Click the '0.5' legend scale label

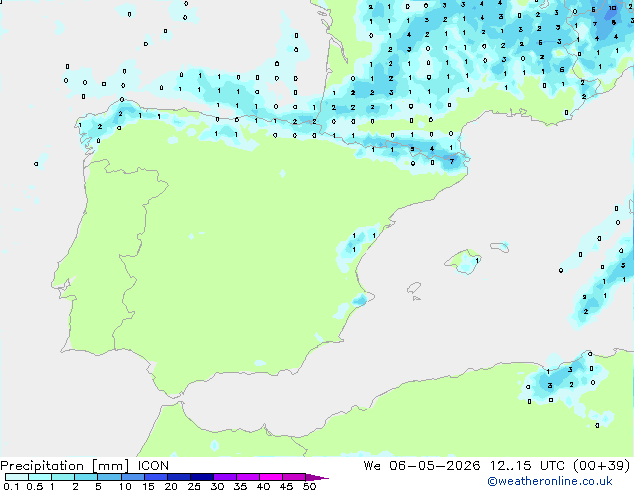pyautogui.click(x=35, y=486)
